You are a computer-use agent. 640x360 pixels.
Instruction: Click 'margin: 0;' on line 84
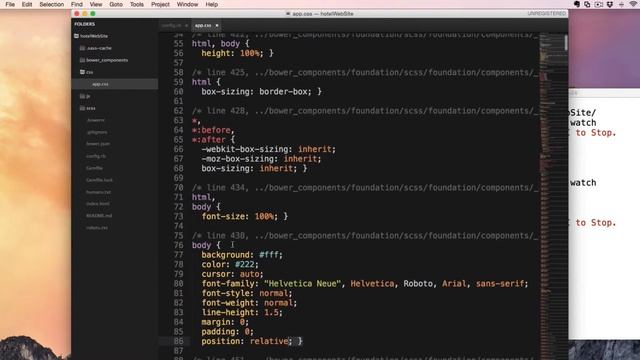225,322
